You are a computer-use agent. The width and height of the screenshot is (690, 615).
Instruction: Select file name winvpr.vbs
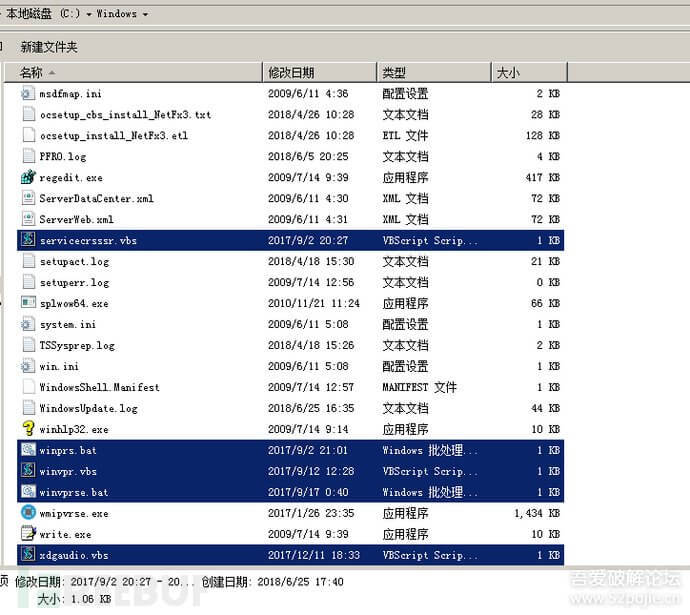tap(68, 471)
